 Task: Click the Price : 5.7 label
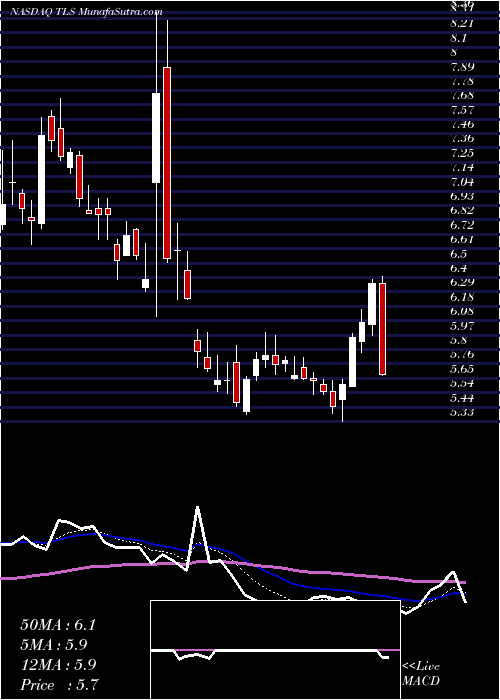point(59,685)
